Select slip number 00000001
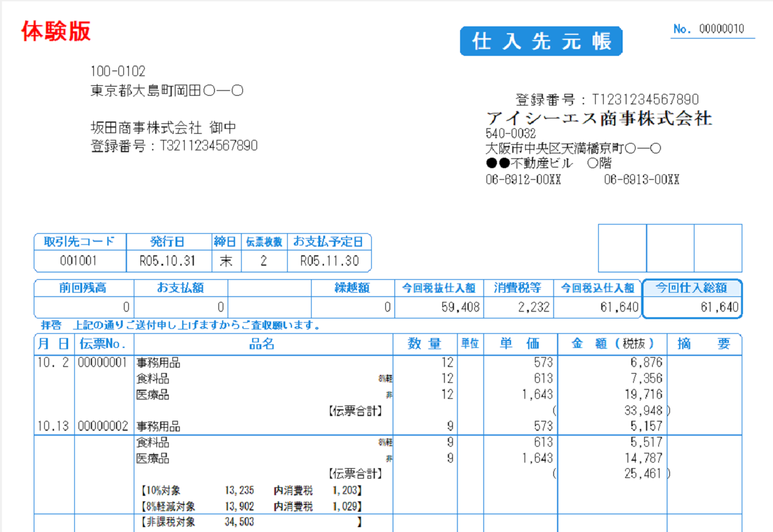Screen dimensions: 773x532 (x=103, y=363)
